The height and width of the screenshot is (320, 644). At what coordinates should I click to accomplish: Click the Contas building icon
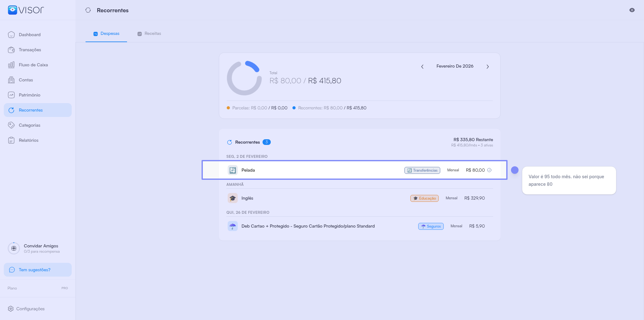click(x=11, y=80)
